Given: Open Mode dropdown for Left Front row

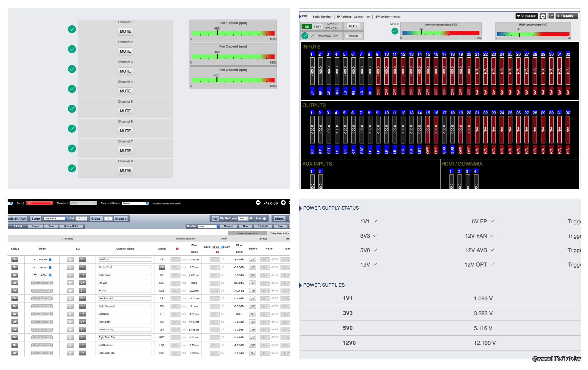Looking at the screenshot, I should [x=42, y=259].
